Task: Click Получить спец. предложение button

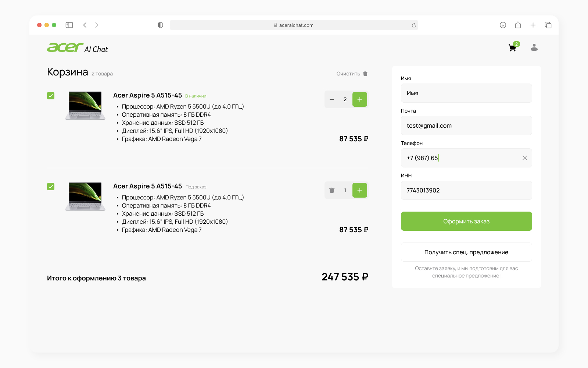Action: click(x=466, y=252)
